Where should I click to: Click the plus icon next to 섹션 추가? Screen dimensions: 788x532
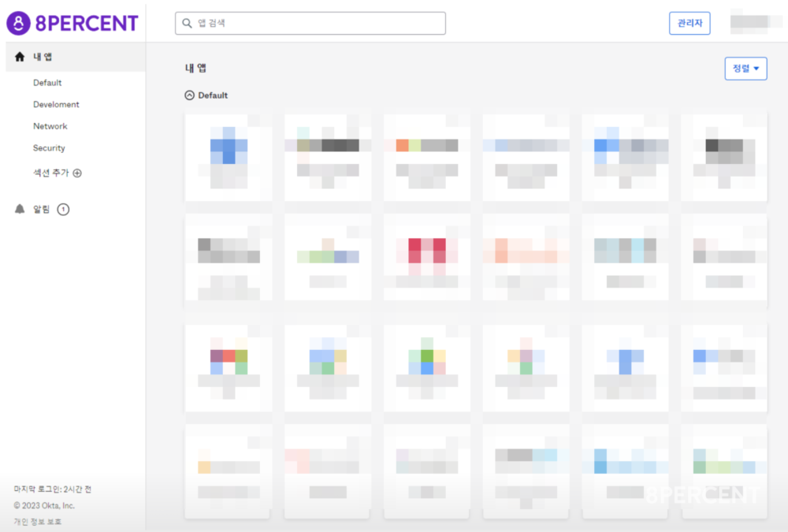tap(77, 173)
